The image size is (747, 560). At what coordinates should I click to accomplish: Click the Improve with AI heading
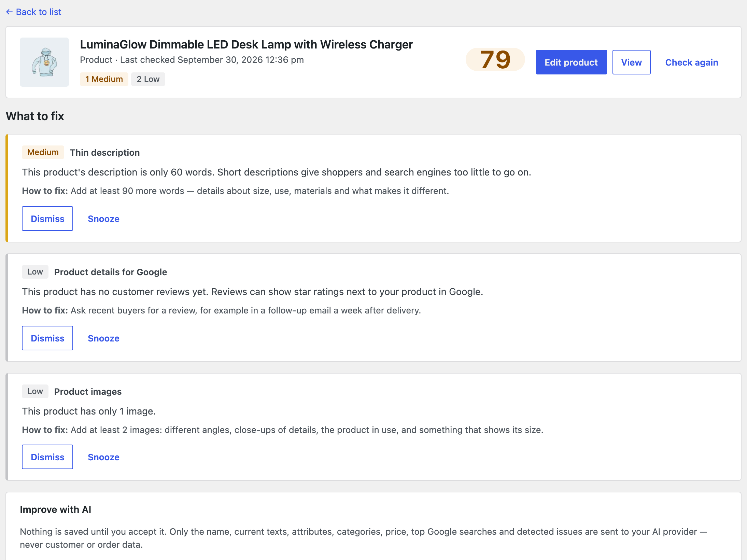point(55,509)
